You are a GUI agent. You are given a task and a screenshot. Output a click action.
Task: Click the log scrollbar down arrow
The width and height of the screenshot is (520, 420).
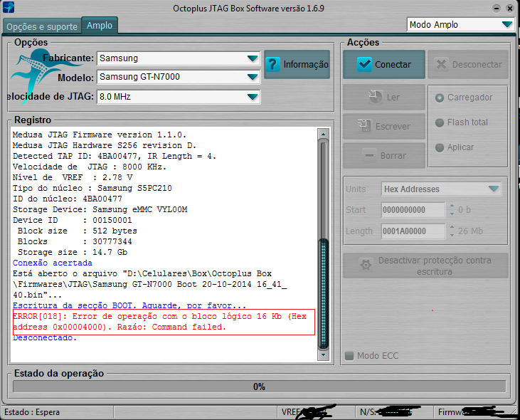click(323, 355)
